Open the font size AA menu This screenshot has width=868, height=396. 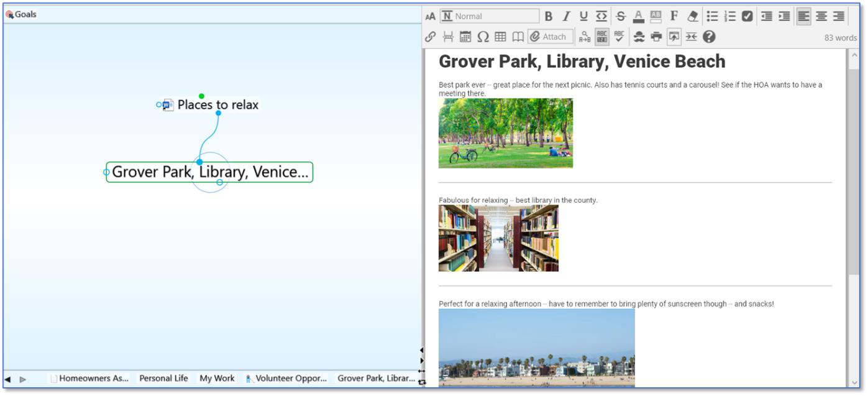pos(430,17)
